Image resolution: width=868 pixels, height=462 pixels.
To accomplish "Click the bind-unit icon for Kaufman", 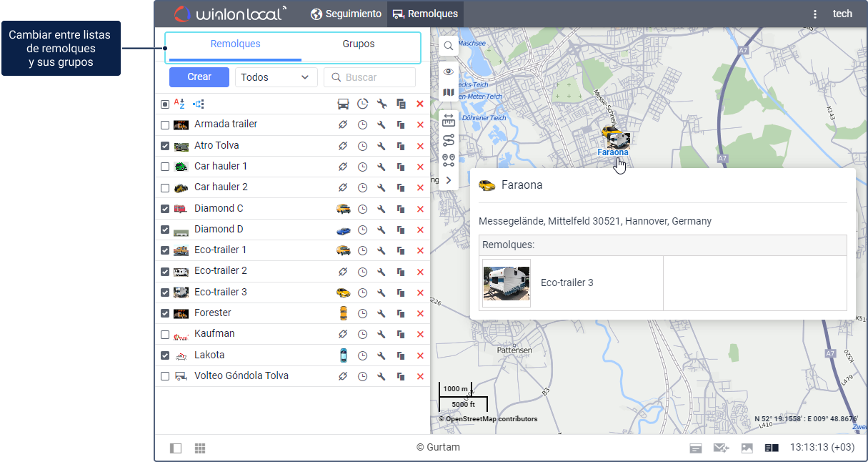I will tap(343, 335).
